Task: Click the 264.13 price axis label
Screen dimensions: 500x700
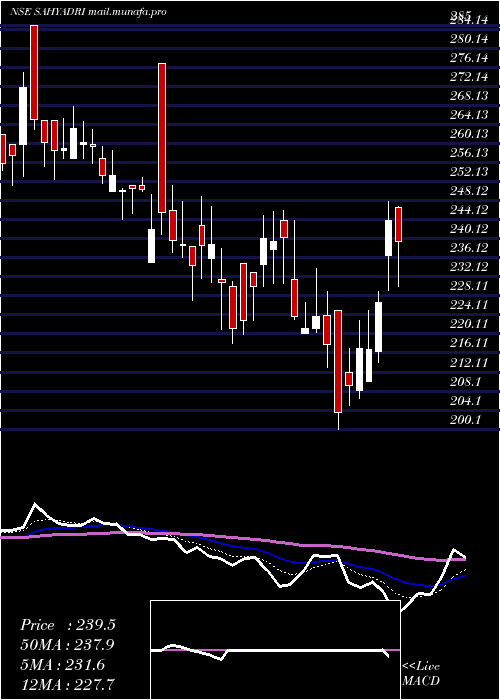Action: coord(469,115)
